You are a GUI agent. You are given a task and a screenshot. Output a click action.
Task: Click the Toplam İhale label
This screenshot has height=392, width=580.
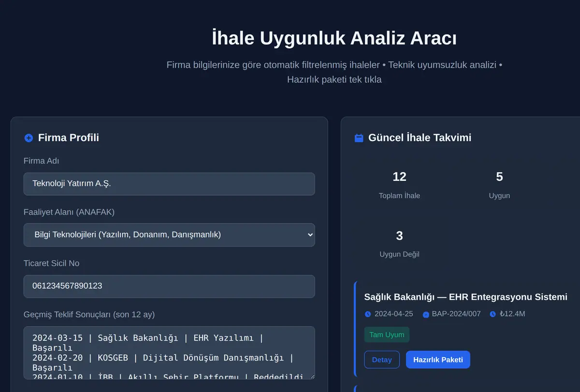399,196
